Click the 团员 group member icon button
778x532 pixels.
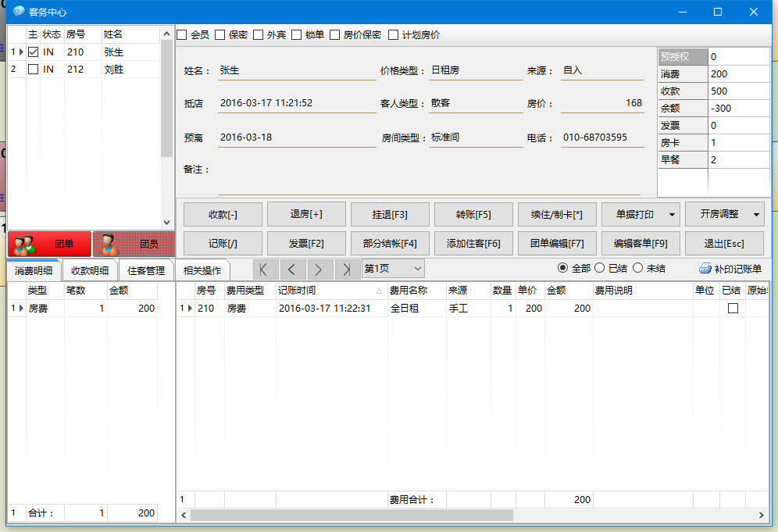pos(111,244)
